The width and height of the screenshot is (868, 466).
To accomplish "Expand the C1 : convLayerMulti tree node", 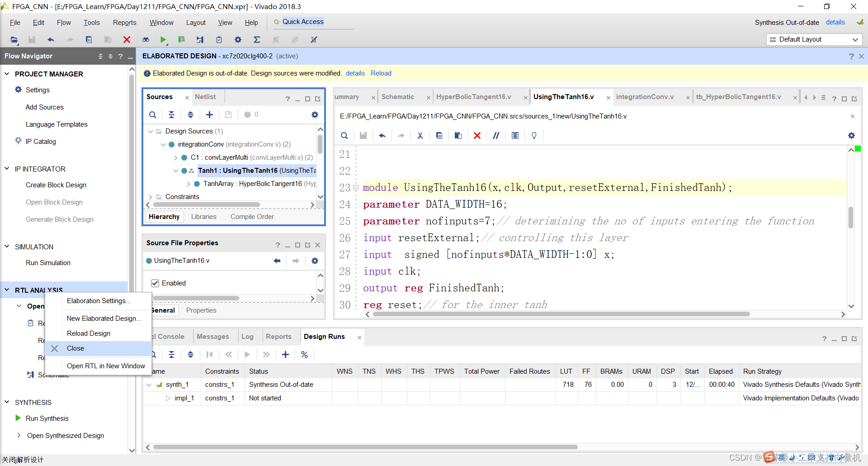I will point(176,157).
